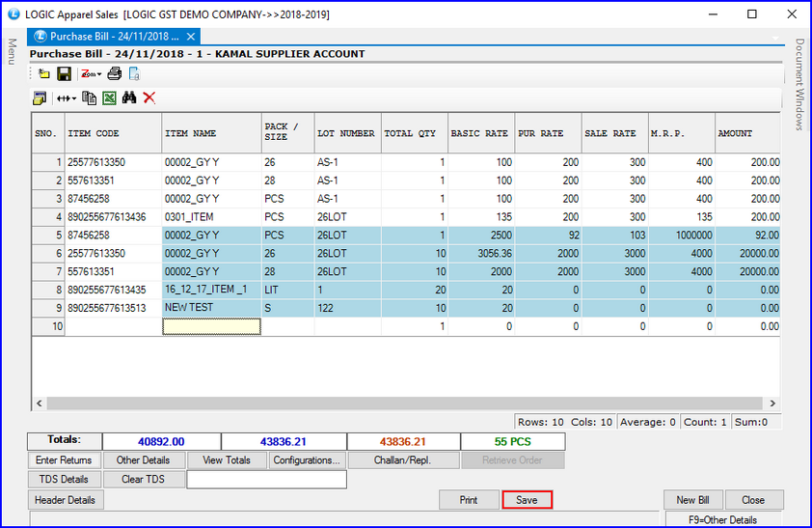
Task: Click the Count: 1 status entry
Action: 705,422
